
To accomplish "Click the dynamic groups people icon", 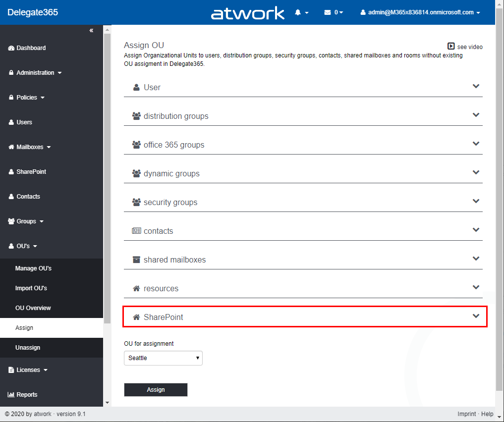I will pos(136,173).
